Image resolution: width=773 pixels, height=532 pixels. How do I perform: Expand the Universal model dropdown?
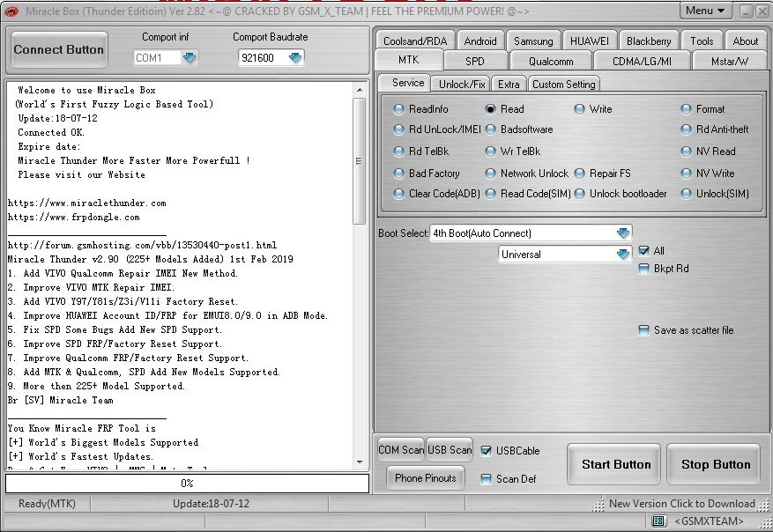pyautogui.click(x=622, y=255)
